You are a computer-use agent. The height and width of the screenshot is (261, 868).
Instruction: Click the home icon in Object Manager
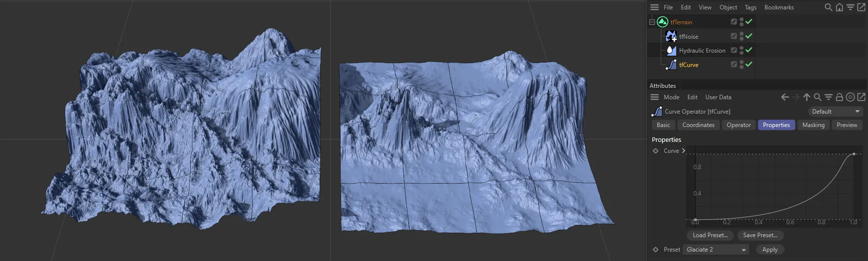point(839,7)
